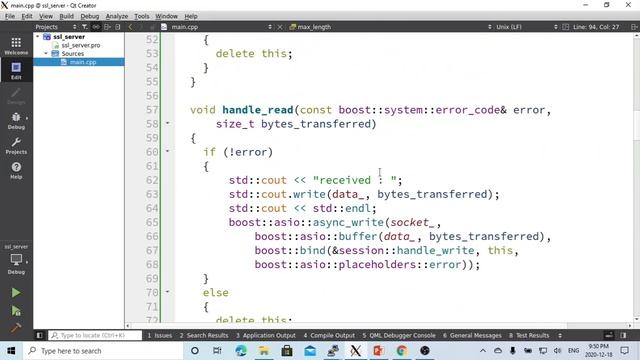Run the project with green arrow
This screenshot has height=360, width=640.
coord(16,293)
